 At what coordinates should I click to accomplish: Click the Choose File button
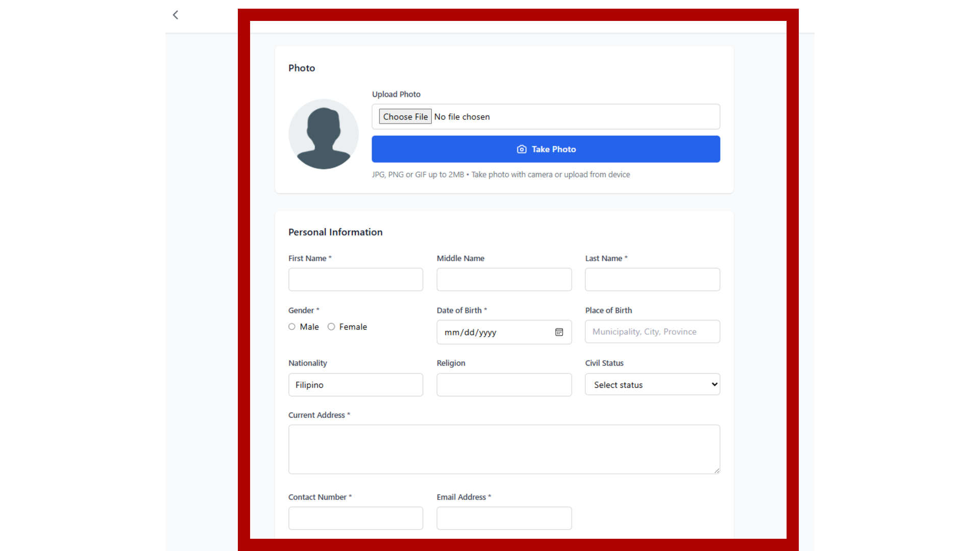pos(405,117)
